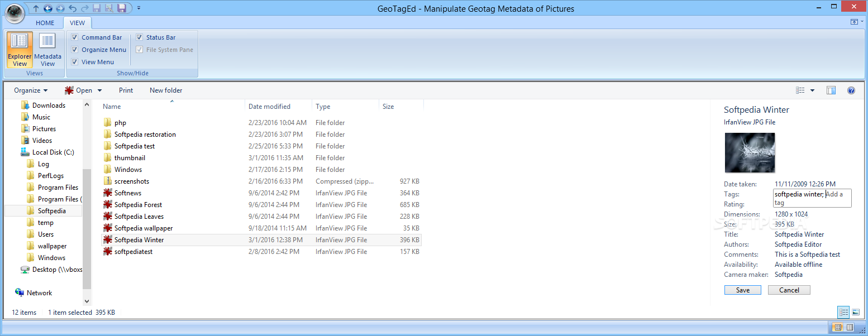This screenshot has height=336, width=868.
Task: Select the thumbnail folder row
Action: (261, 158)
